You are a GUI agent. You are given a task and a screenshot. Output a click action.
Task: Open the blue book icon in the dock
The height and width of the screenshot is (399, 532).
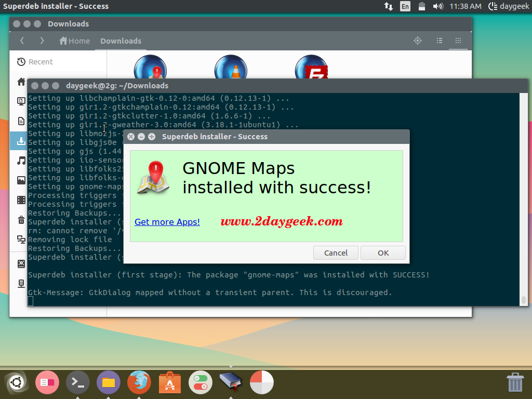pyautogui.click(x=231, y=381)
